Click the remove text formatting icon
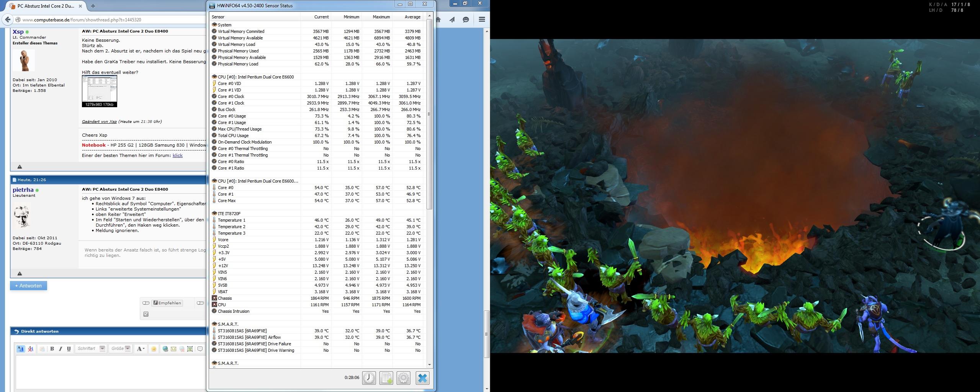The height and width of the screenshot is (392, 980). (x=31, y=349)
